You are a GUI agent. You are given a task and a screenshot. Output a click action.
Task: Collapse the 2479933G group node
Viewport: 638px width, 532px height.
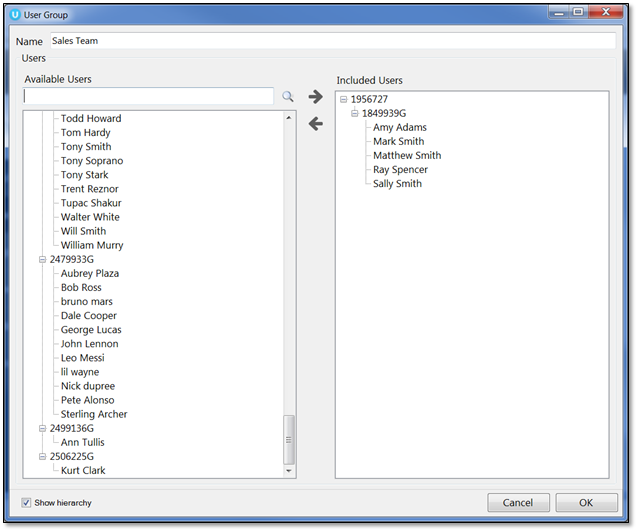(42, 260)
